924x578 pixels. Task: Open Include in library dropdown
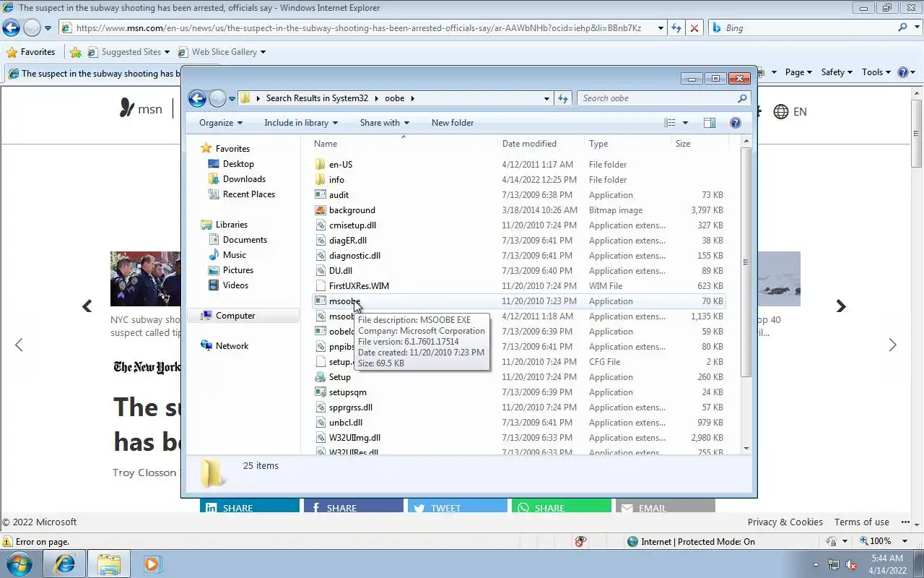(x=301, y=123)
